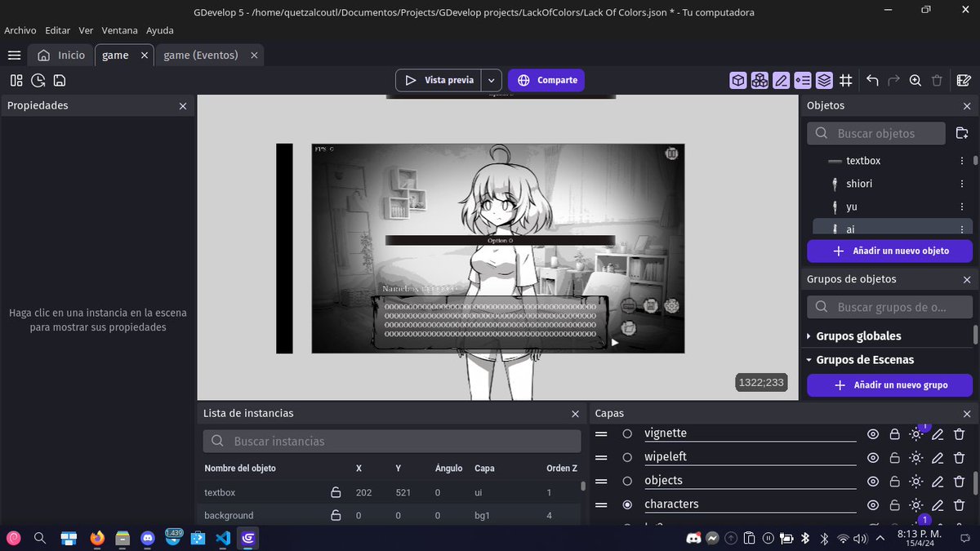Toggle the layers panel icon
Viewport: 980px width, 551px height.
824,80
